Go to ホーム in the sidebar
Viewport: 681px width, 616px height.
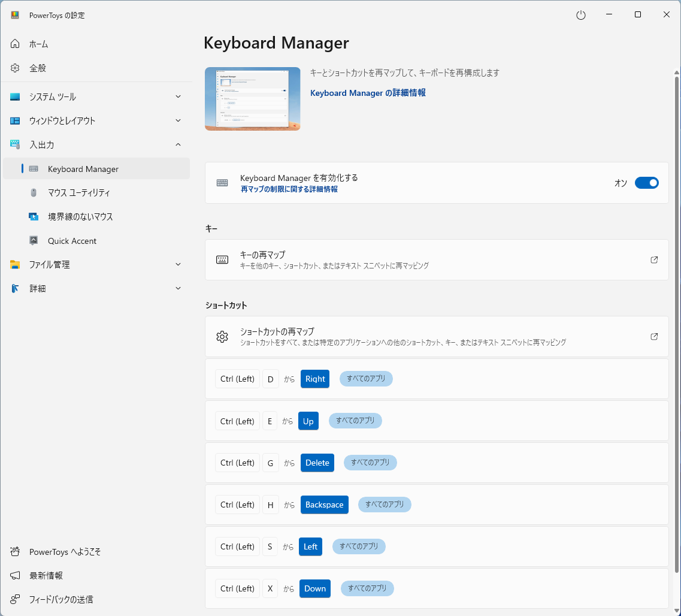96,44
